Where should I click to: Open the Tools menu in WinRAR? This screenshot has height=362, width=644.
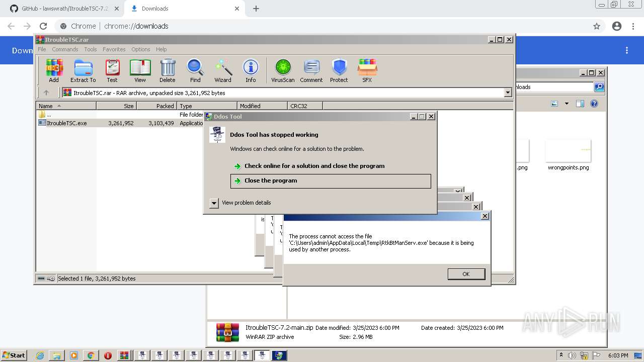(x=91, y=49)
